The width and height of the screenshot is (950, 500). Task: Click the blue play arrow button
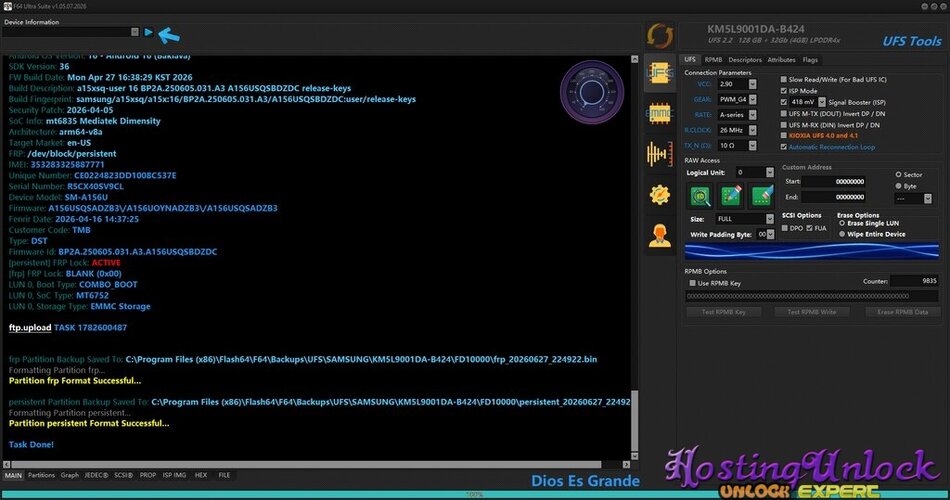tap(148, 32)
